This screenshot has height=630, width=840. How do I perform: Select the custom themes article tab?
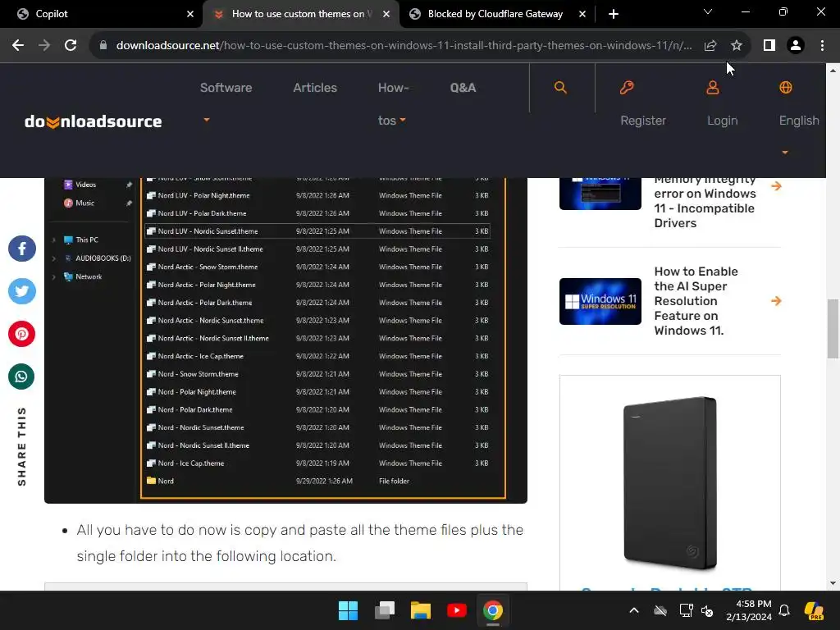301,14
